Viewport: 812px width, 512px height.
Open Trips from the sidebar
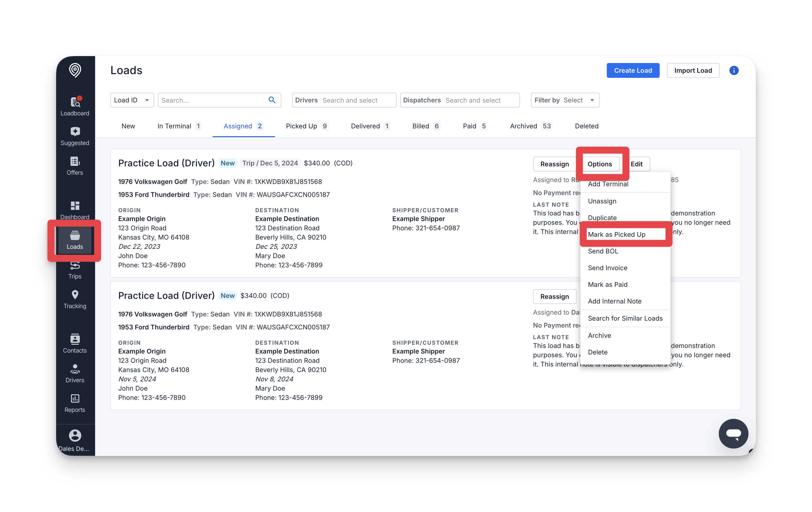[x=75, y=270]
